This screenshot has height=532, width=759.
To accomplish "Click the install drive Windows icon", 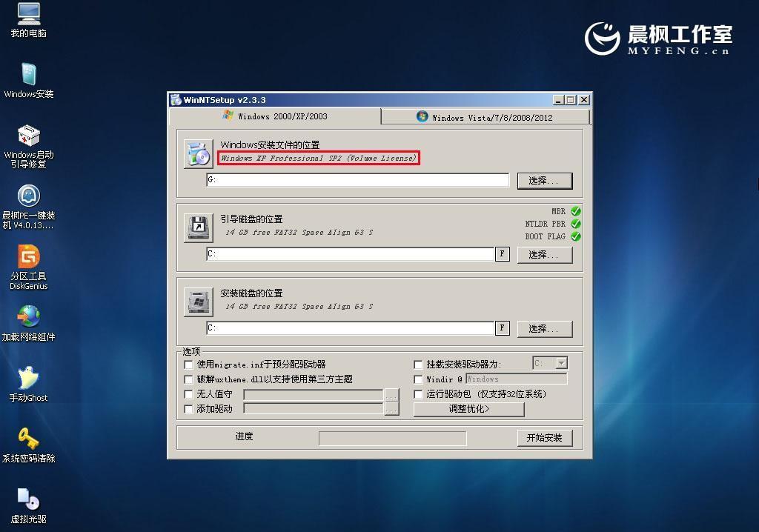I will coord(199,302).
